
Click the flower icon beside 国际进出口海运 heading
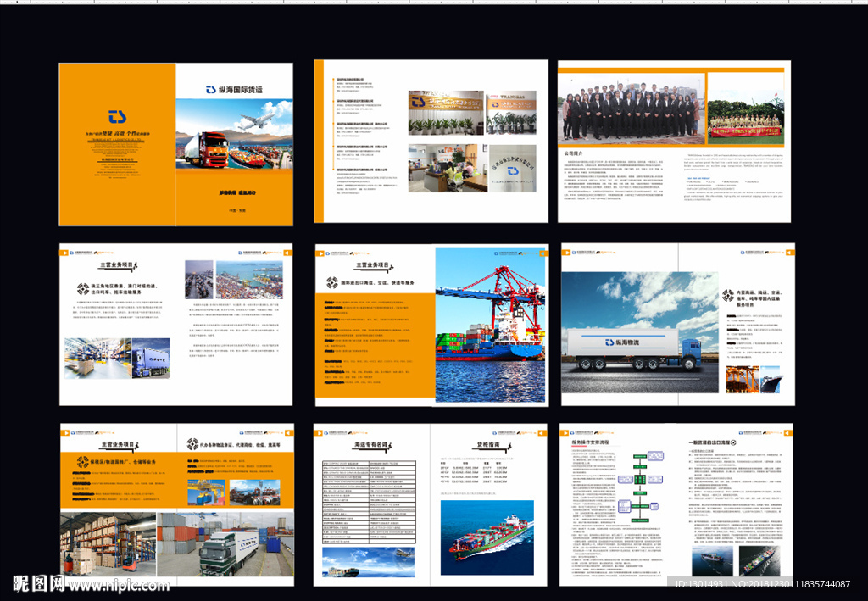[x=332, y=283]
